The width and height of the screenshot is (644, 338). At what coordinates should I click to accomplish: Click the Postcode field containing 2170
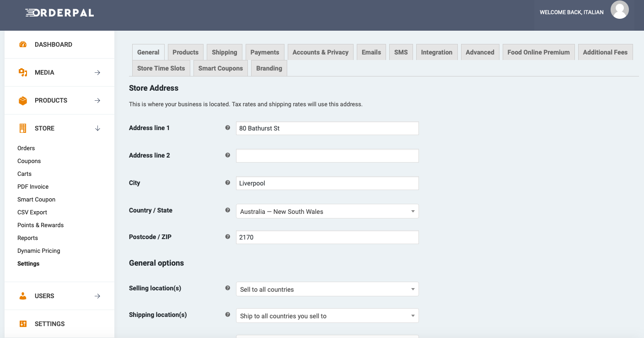[x=327, y=237]
